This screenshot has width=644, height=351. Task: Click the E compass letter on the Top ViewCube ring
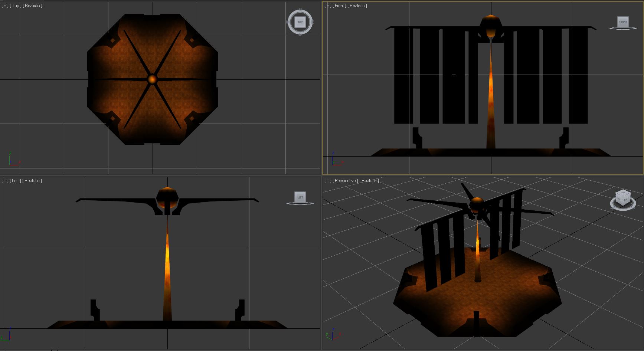tap(312, 22)
